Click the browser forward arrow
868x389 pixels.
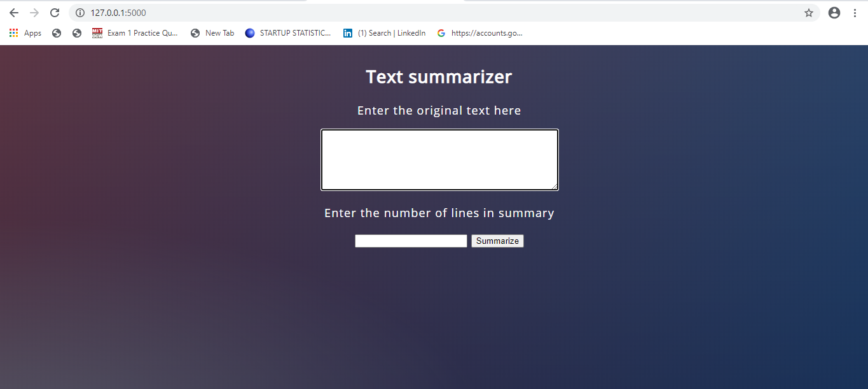pos(34,13)
